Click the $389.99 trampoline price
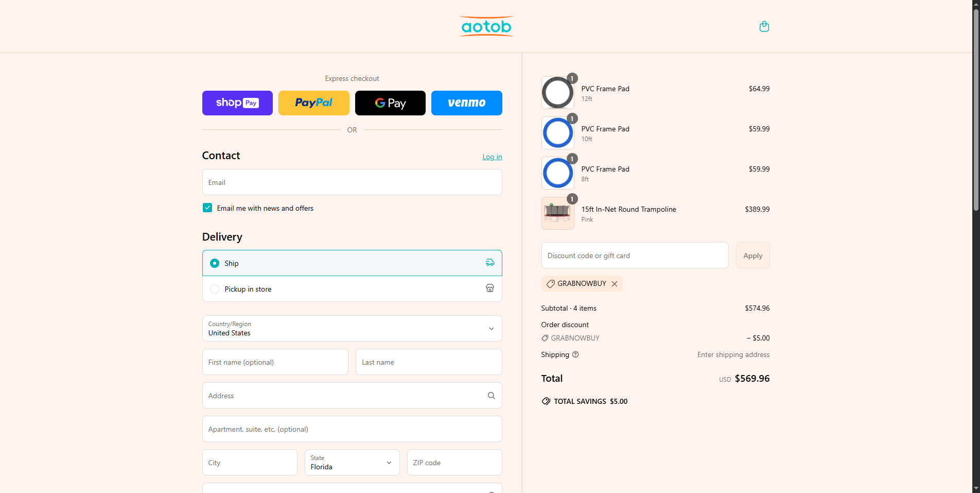 (757, 209)
